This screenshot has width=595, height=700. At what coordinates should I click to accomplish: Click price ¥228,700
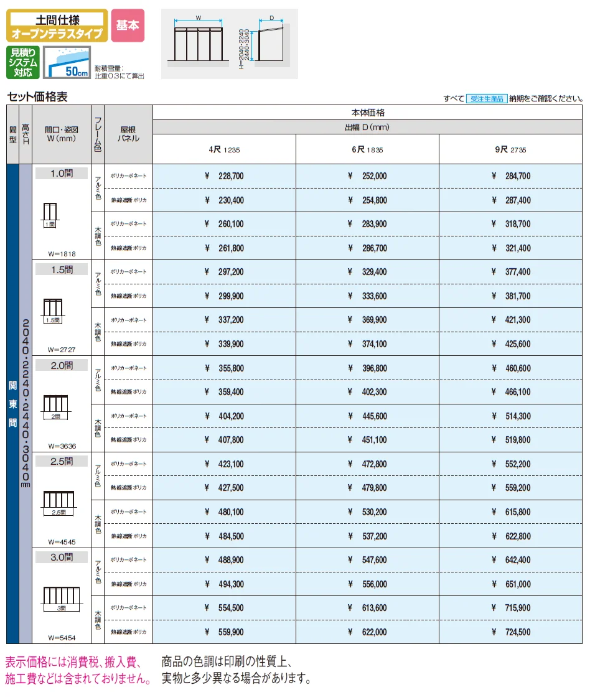[x=224, y=176]
